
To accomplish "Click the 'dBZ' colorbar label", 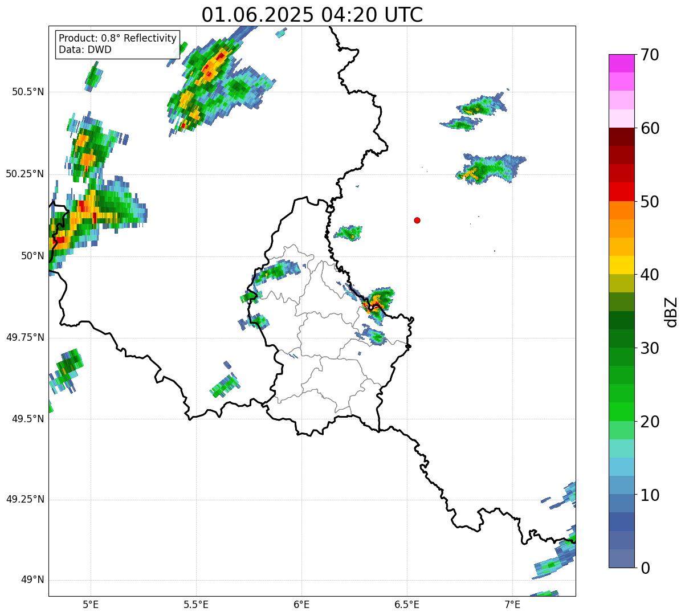I will (x=671, y=311).
